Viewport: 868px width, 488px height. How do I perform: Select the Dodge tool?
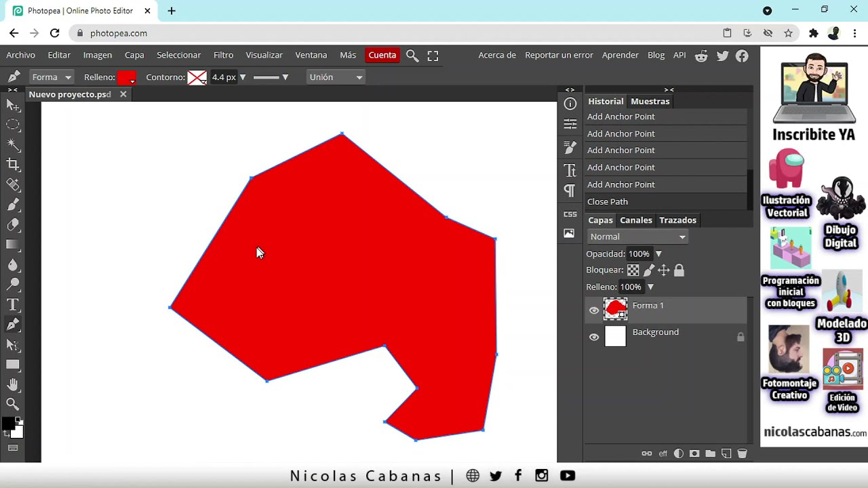pyautogui.click(x=13, y=284)
